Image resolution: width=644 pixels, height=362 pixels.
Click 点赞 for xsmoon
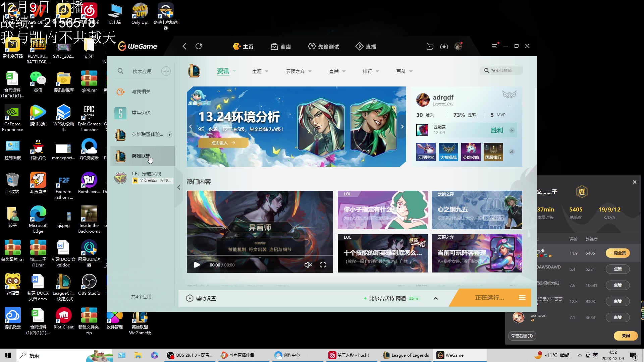point(618,317)
